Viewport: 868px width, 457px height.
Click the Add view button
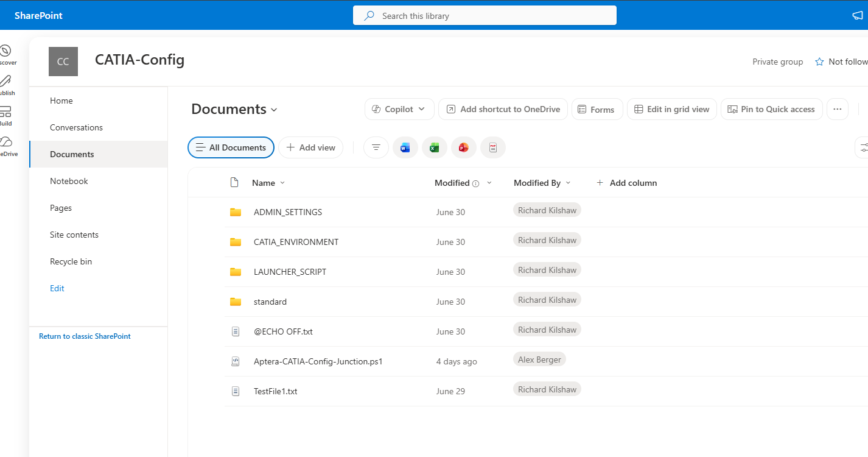[x=311, y=147]
